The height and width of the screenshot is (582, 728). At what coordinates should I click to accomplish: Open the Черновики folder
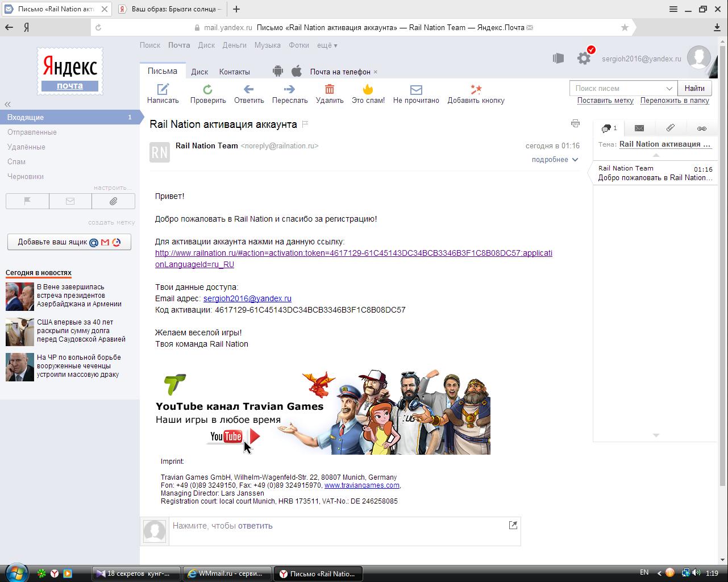[26, 176]
